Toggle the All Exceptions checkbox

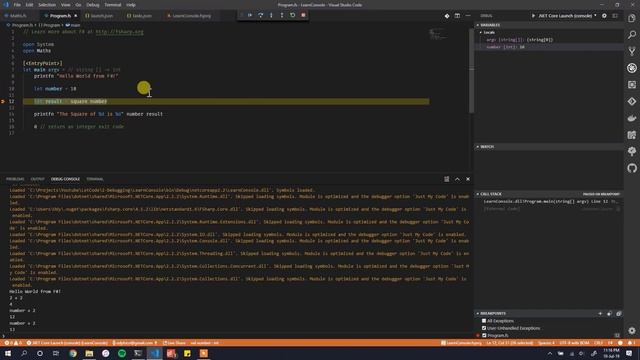484,321
